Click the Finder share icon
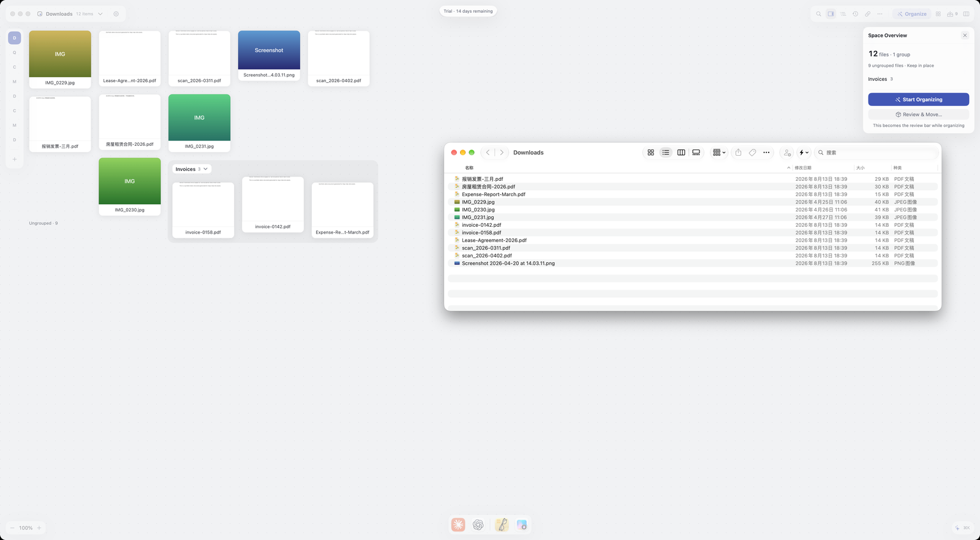Viewport: 980px width, 540px height. click(x=738, y=153)
